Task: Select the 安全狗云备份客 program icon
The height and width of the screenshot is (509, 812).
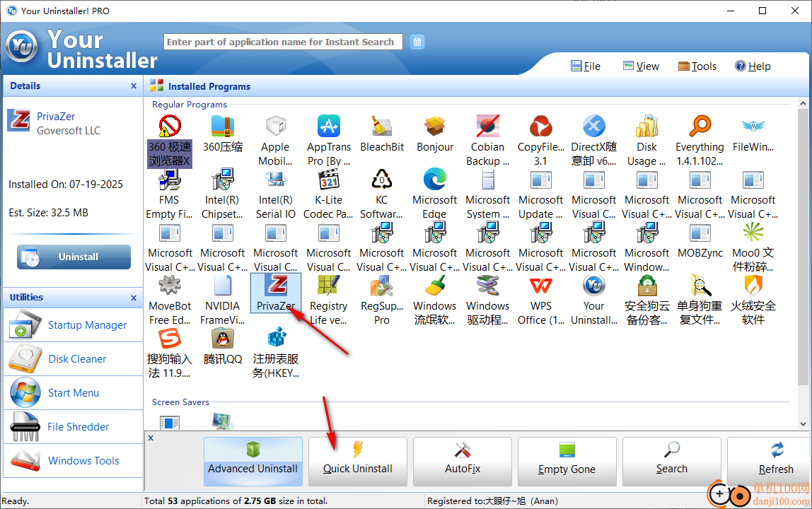Action: tap(646, 286)
